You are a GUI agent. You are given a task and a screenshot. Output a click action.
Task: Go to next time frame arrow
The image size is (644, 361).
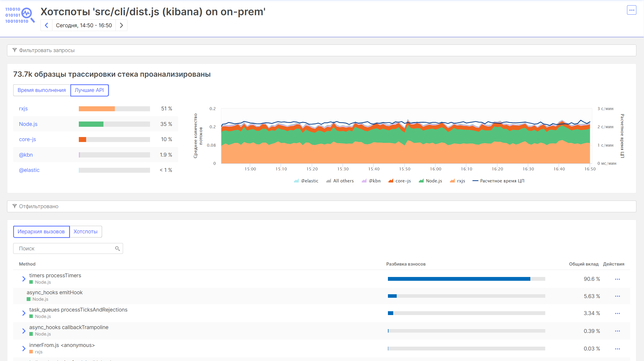[x=121, y=25]
